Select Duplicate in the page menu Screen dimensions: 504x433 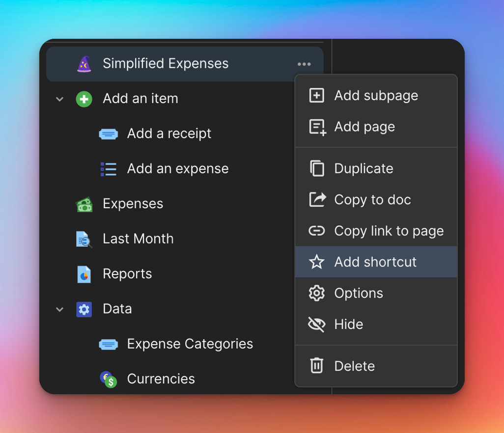coord(364,169)
